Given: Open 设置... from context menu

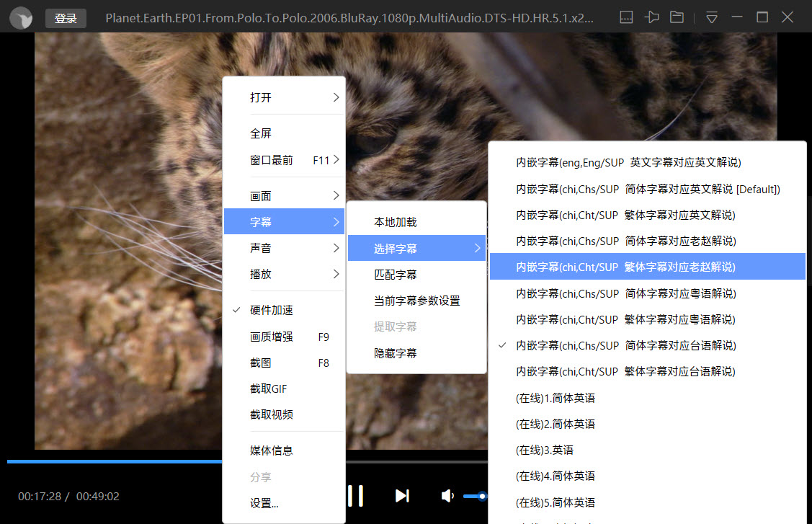Looking at the screenshot, I should pos(264,503).
